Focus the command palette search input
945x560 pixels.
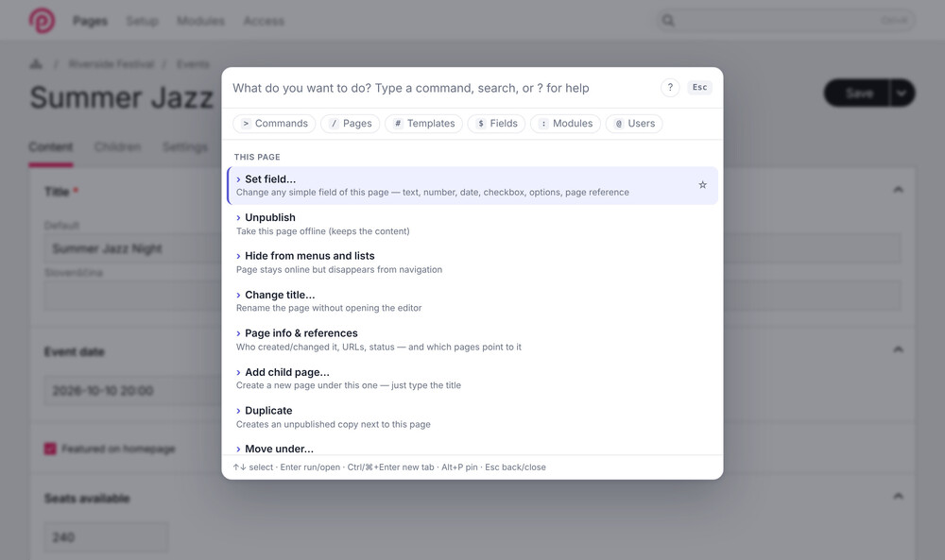[443, 88]
